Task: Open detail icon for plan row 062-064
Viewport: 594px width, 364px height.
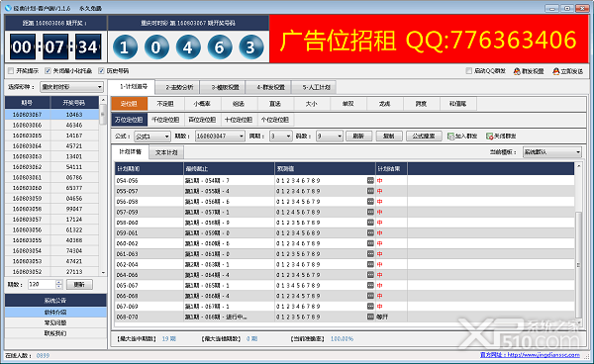Action: click(x=370, y=264)
